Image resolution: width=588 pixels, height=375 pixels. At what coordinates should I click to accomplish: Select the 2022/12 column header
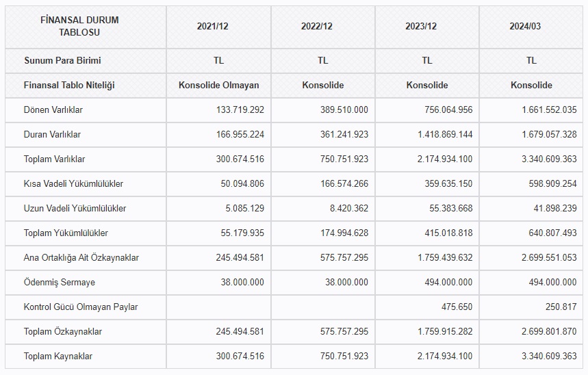pos(322,26)
